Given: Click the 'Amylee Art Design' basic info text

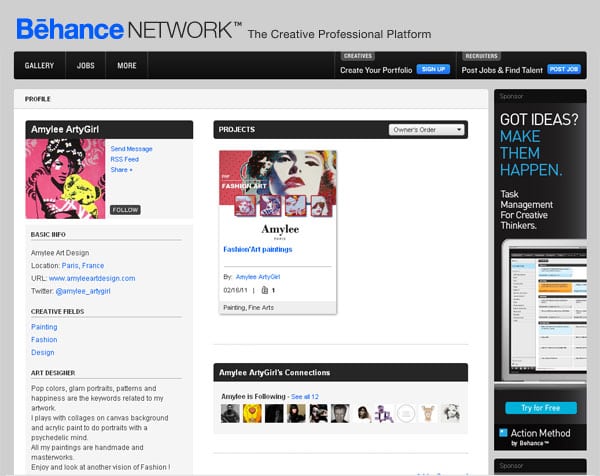Looking at the screenshot, I should pyautogui.click(x=60, y=253).
